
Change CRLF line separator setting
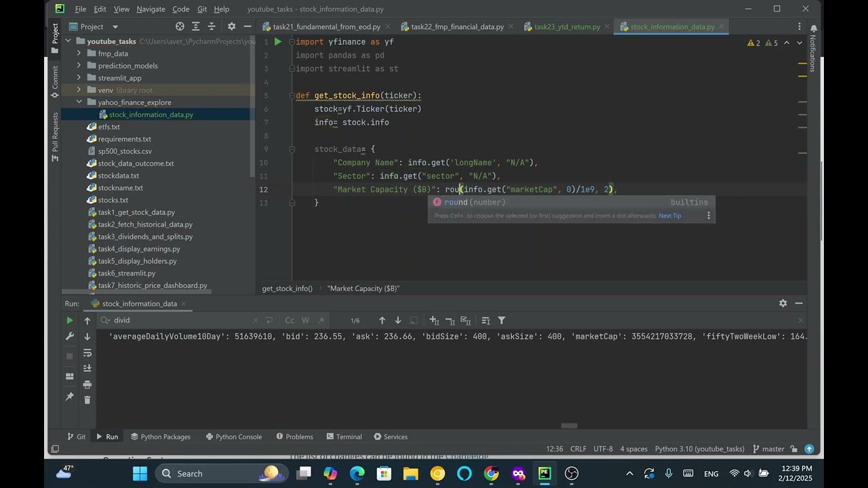coord(578,449)
